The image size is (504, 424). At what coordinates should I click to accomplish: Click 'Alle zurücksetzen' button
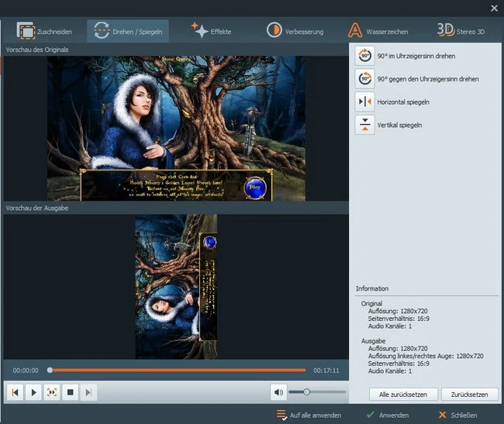pyautogui.click(x=403, y=395)
